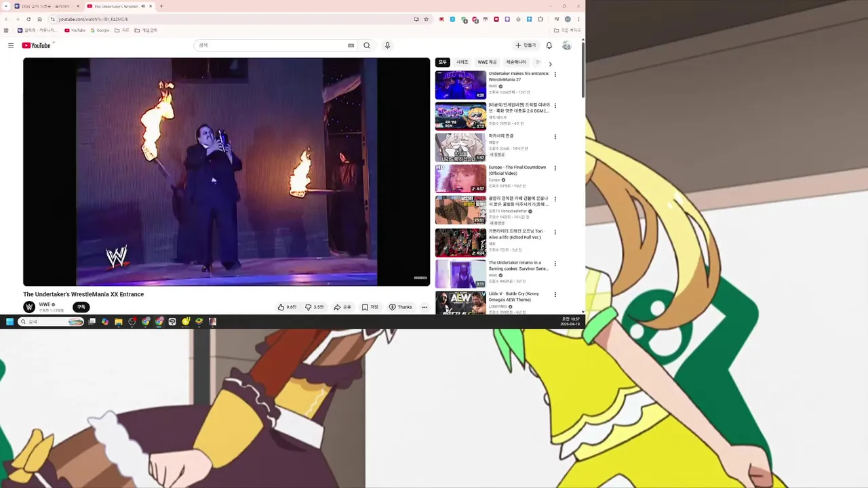Open the YouTube notifications bell
Screen dimensions: 868x488
549,45
